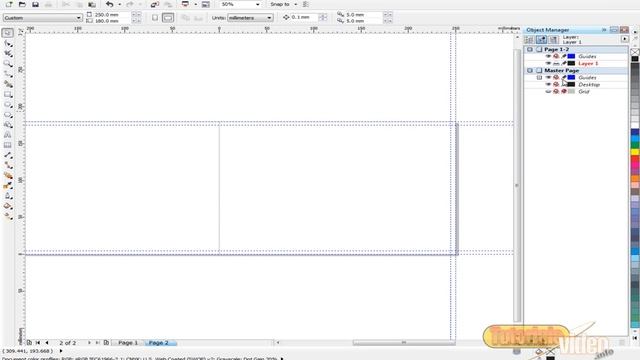The image size is (640, 360).
Task: Select the Connector tool
Action: (8, 165)
